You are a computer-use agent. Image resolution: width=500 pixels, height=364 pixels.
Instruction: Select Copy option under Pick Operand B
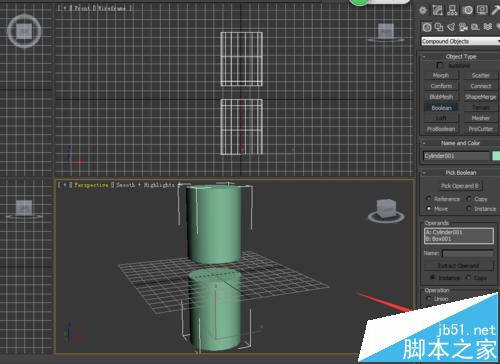469,199
